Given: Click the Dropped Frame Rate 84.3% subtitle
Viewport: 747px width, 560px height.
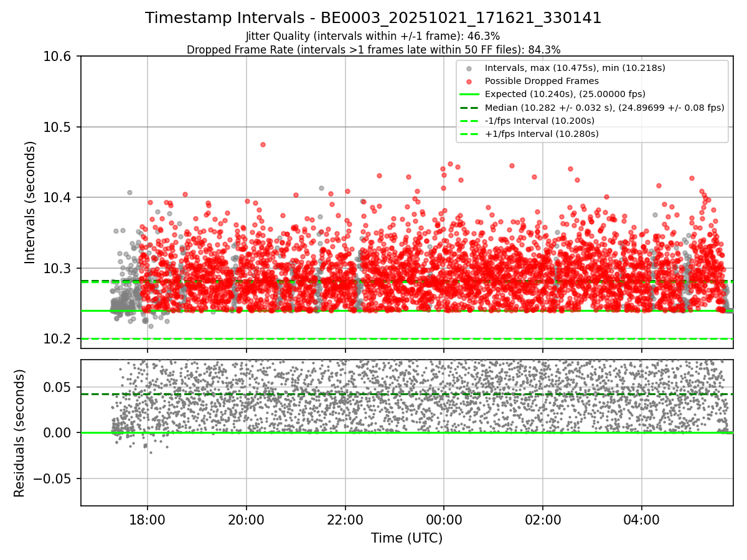Looking at the screenshot, I should [374, 50].
